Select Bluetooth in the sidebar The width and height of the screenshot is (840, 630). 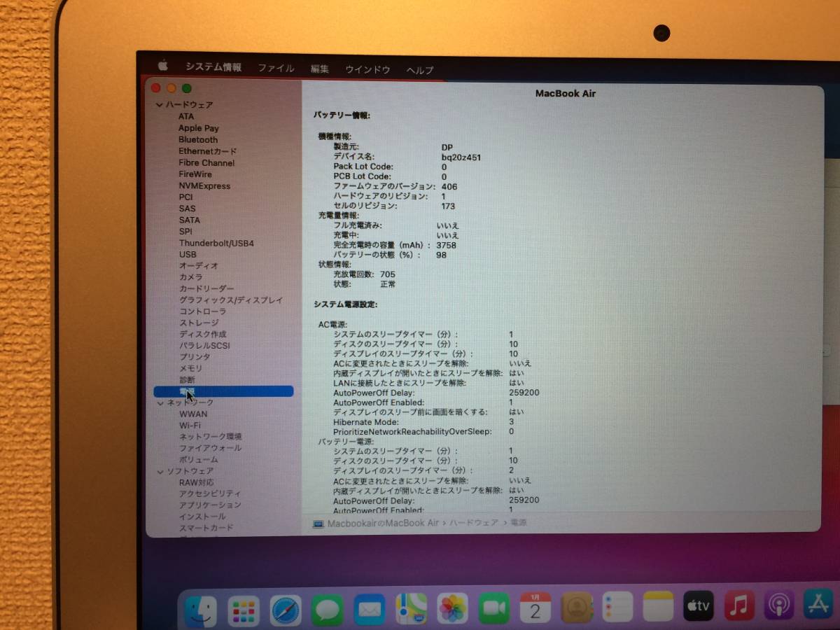pos(198,139)
